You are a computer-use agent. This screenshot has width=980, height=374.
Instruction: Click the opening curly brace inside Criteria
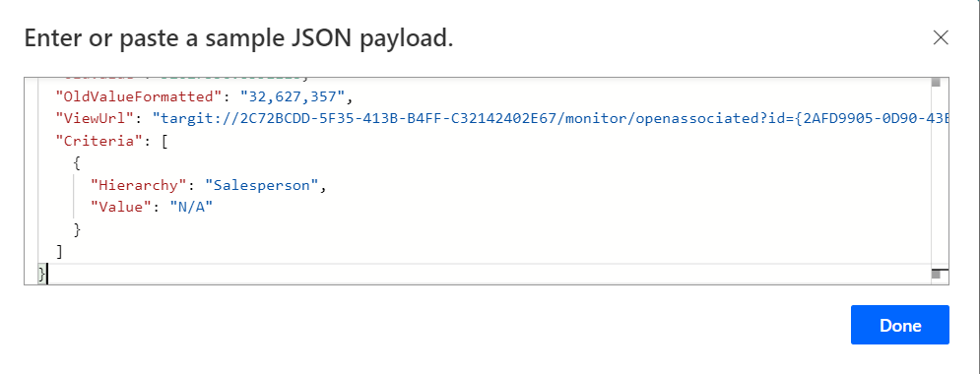(x=77, y=163)
